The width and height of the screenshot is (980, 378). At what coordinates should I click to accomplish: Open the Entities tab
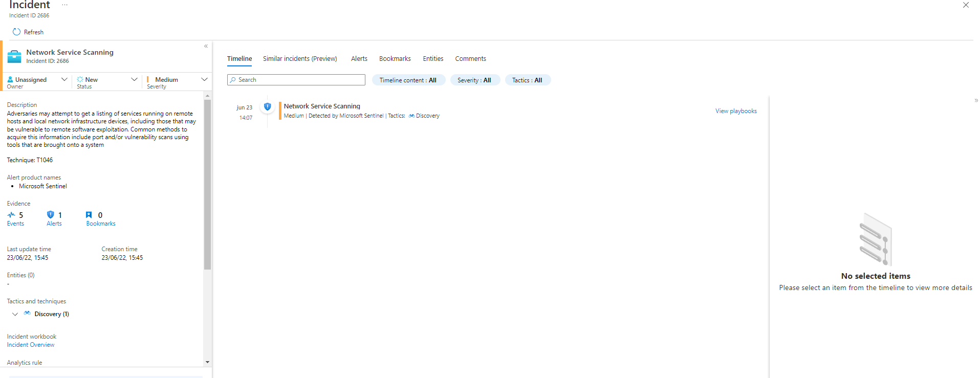coord(433,59)
